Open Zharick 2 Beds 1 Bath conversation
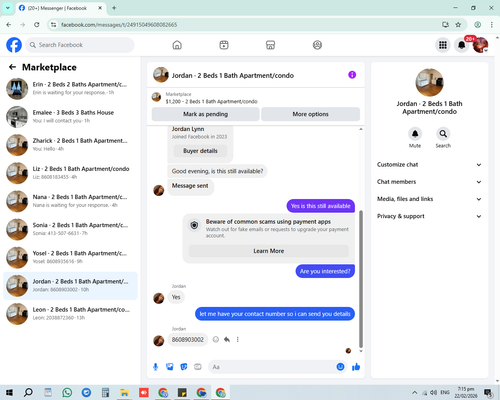This screenshot has width=500, height=400. coord(70,145)
